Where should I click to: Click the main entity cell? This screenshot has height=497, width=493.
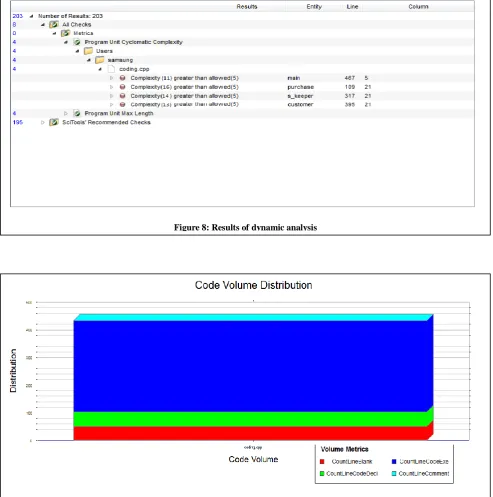pyautogui.click(x=294, y=78)
